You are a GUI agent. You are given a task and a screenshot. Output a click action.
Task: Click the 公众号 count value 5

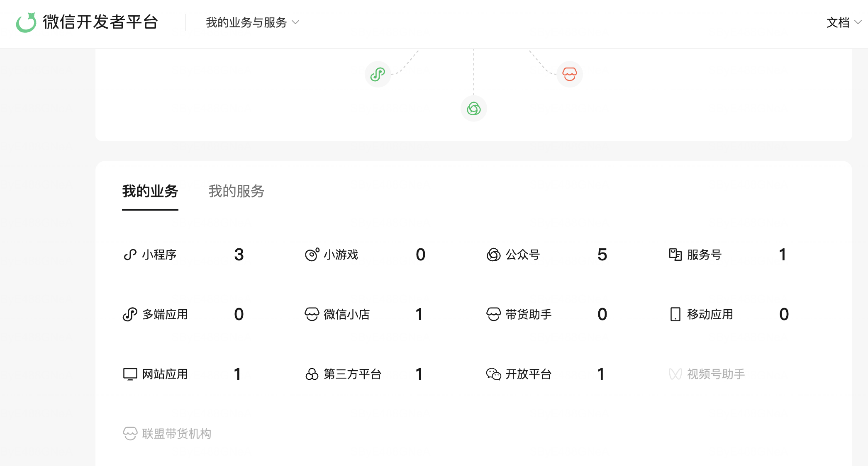[602, 255]
